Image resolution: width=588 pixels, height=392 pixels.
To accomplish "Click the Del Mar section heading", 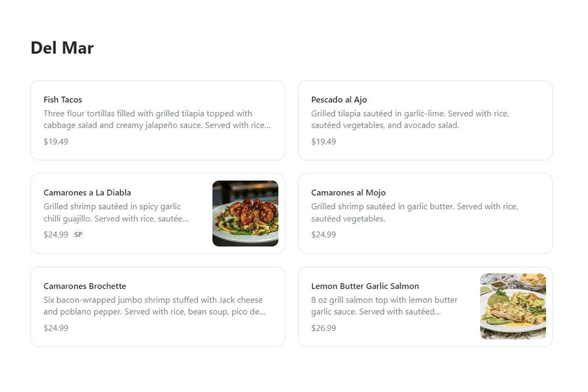I will (62, 48).
